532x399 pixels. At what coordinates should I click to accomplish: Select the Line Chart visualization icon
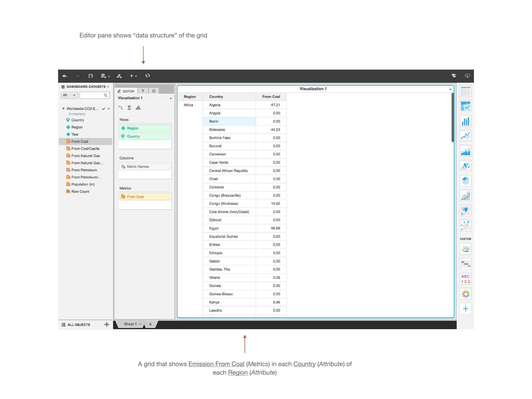465,136
